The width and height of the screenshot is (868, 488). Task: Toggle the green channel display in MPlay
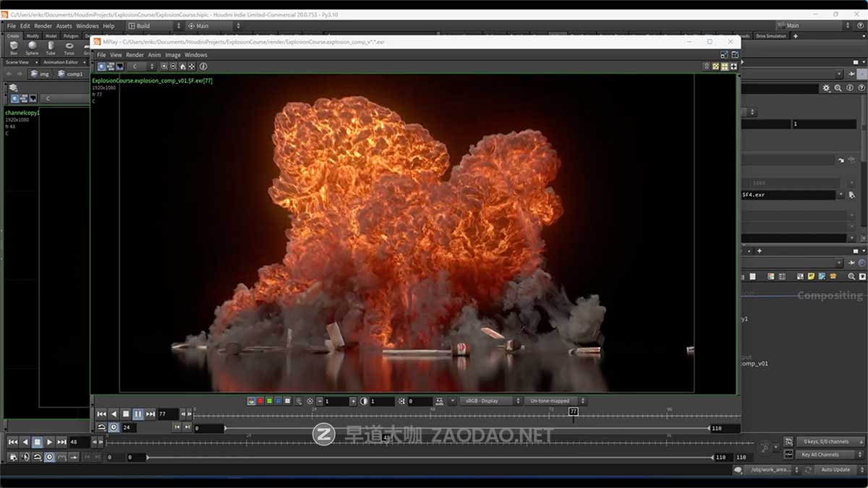coord(269,401)
